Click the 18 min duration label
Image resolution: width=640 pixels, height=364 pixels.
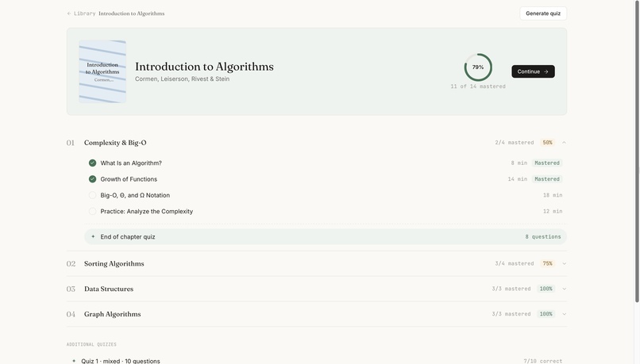coord(553,195)
